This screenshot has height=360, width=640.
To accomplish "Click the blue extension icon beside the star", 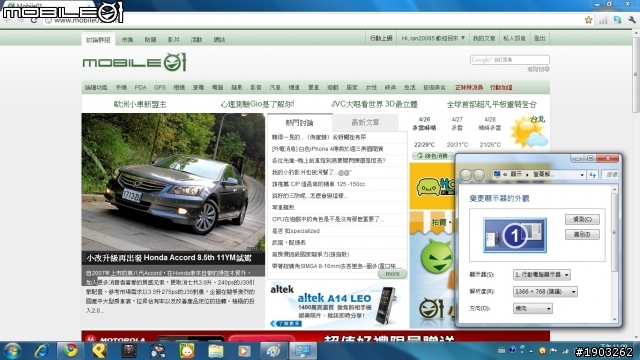I will pos(617,20).
